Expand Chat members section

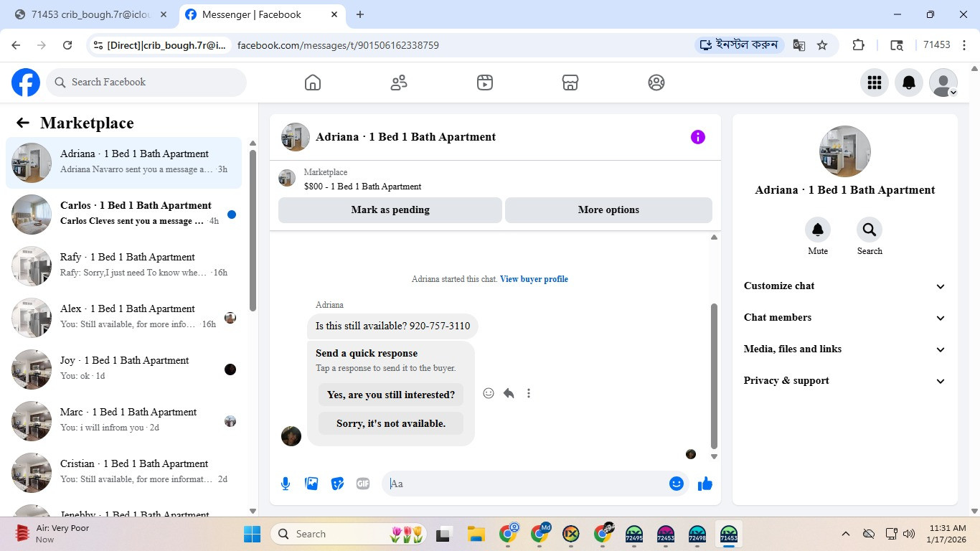tap(845, 317)
